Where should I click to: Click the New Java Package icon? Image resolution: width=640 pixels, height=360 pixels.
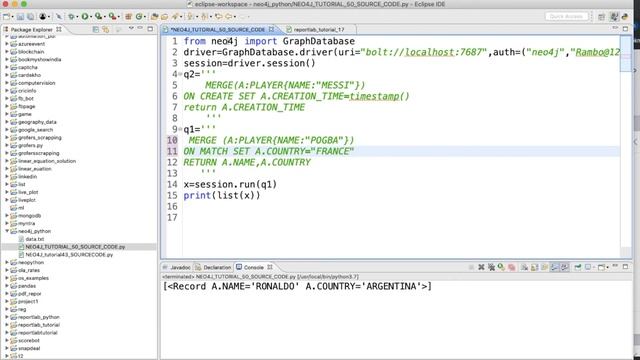click(128, 16)
